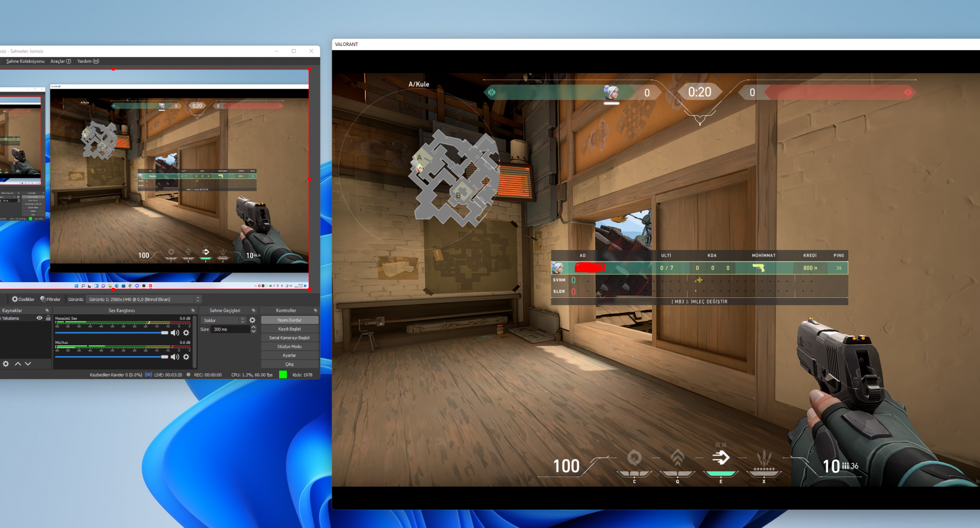
Task: Click the pistol icon in MÜHİMMAT column
Action: click(758, 268)
